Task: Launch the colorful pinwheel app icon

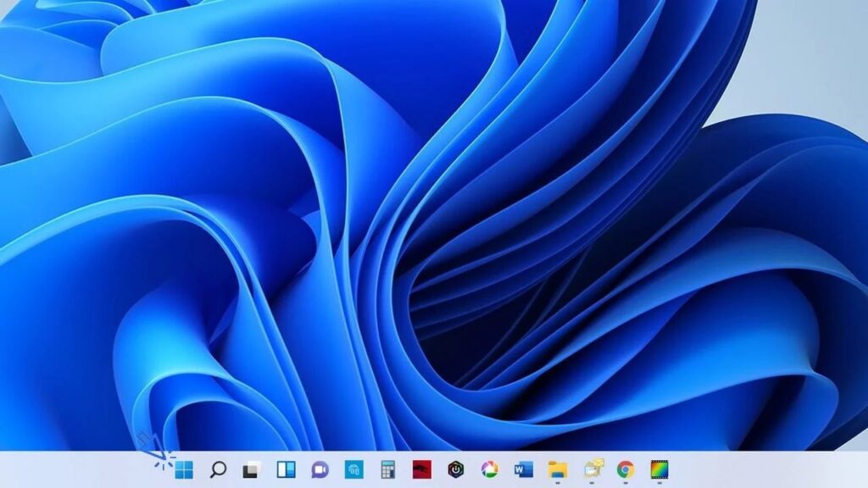Action: coord(490,469)
